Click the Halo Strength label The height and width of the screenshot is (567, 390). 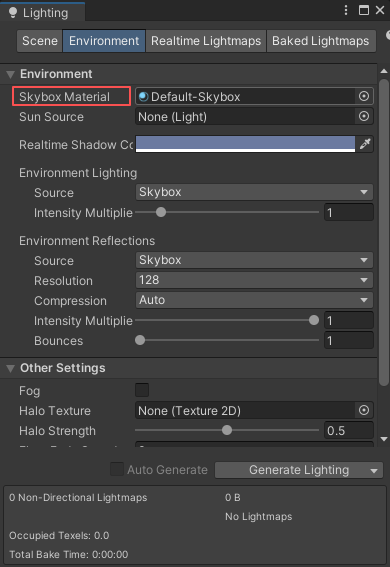pos(57,431)
